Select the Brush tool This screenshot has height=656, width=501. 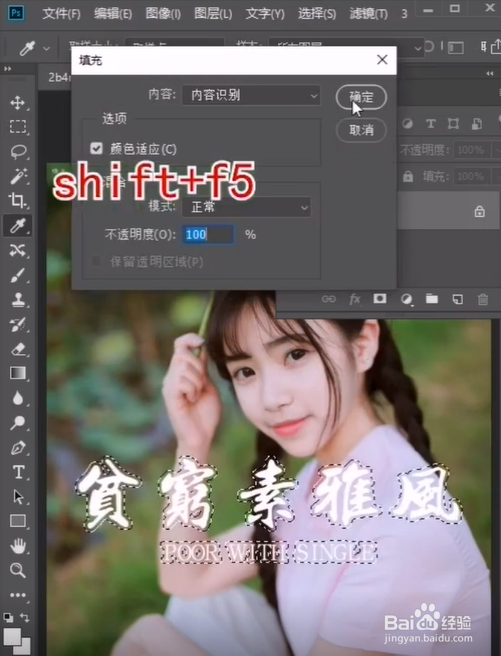click(18, 275)
